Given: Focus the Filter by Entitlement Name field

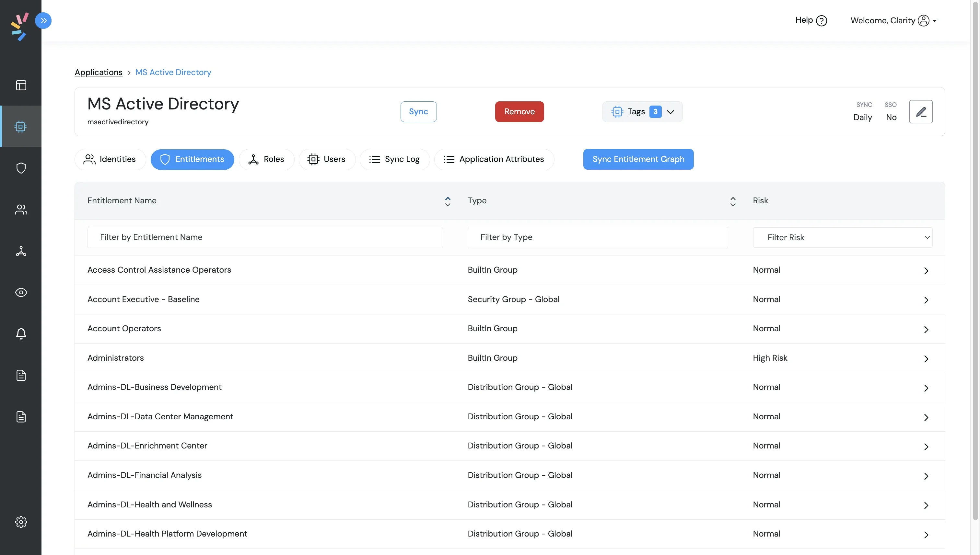Looking at the screenshot, I should pyautogui.click(x=265, y=237).
